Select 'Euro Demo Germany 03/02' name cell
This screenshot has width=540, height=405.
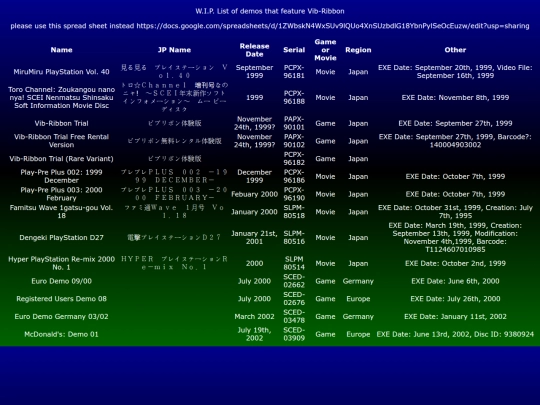click(61, 316)
